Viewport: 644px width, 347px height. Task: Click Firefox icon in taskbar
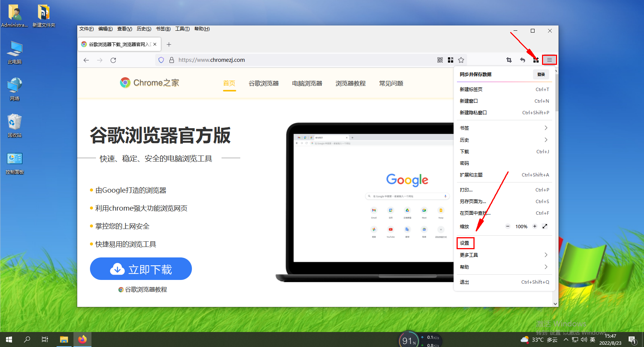[82, 340]
